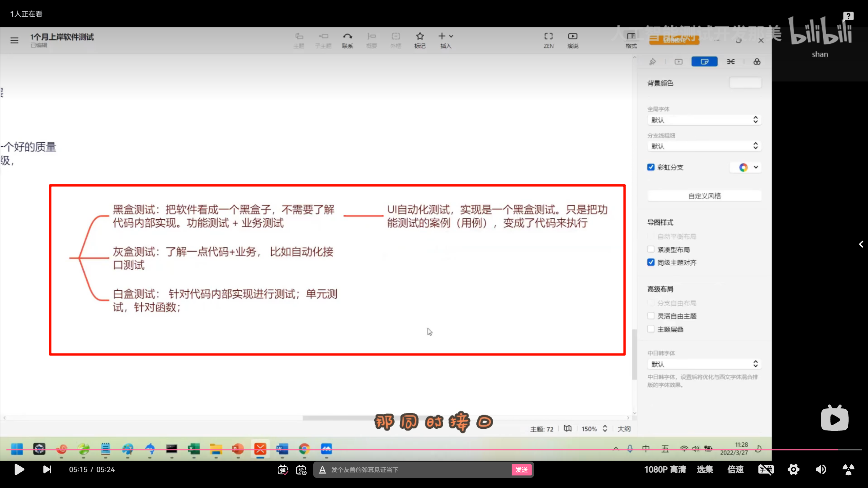Enable the 主题层叠 checkbox
The width and height of the screenshot is (868, 488).
(x=651, y=329)
